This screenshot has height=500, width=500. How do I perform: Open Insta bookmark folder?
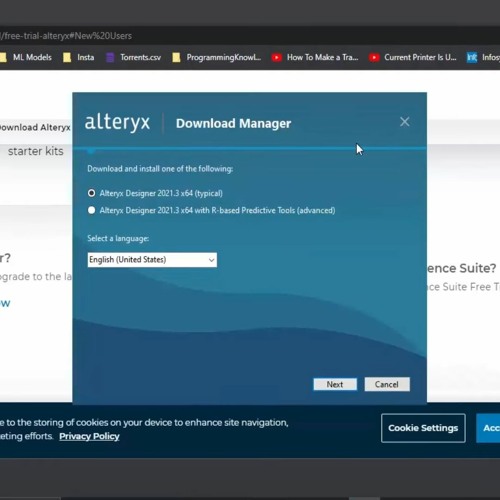click(79, 57)
